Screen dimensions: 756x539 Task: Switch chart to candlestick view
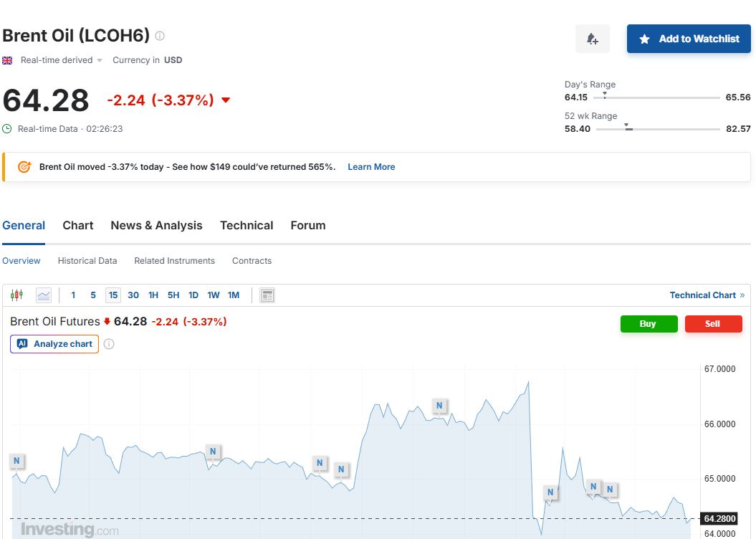(x=16, y=295)
